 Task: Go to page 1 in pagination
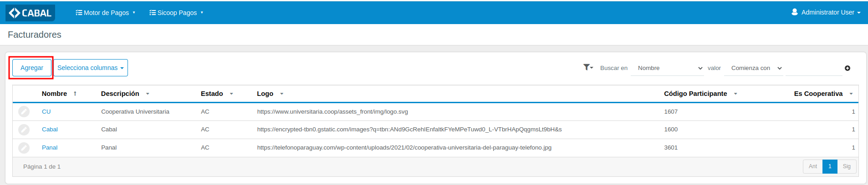click(830, 166)
